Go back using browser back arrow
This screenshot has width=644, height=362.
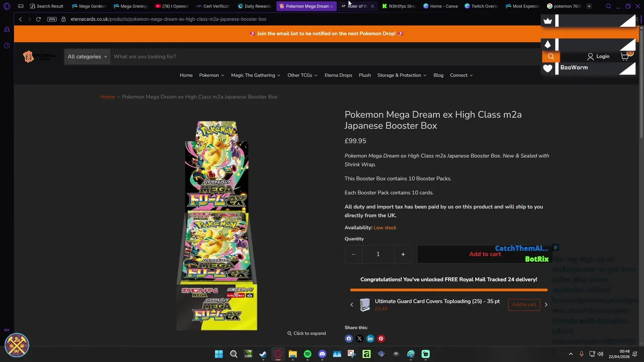coord(20,19)
